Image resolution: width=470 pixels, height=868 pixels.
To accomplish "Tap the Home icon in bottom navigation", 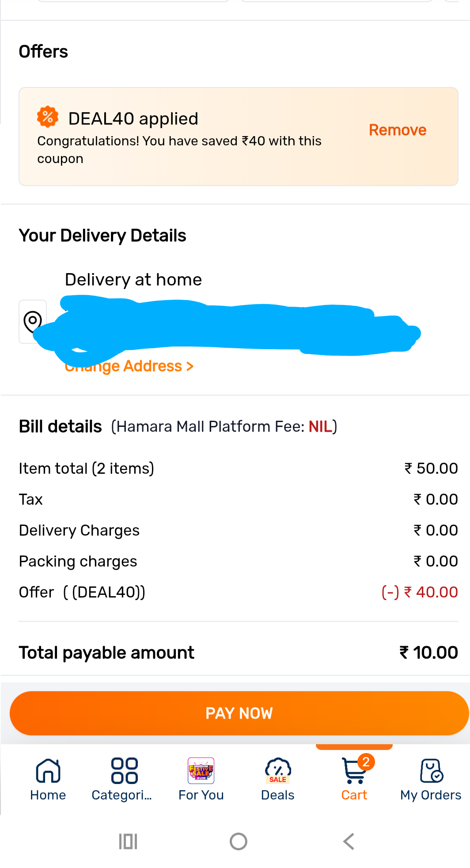I will 48,771.
